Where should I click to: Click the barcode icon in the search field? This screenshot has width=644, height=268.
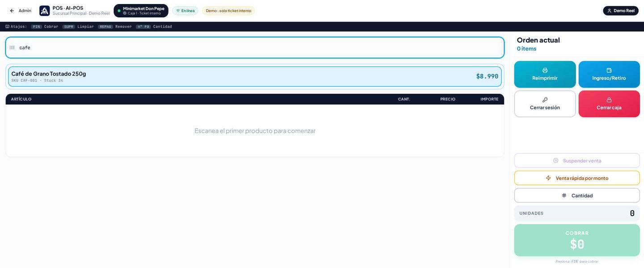12,48
